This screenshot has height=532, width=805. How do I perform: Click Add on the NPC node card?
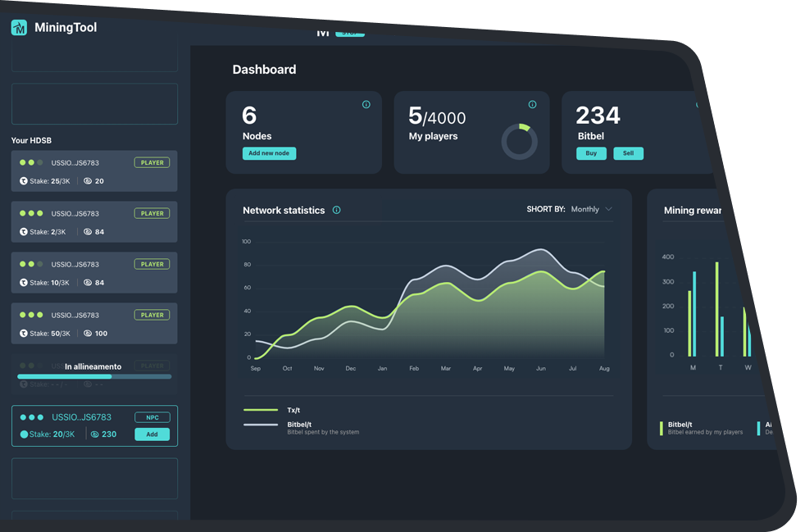(152, 434)
